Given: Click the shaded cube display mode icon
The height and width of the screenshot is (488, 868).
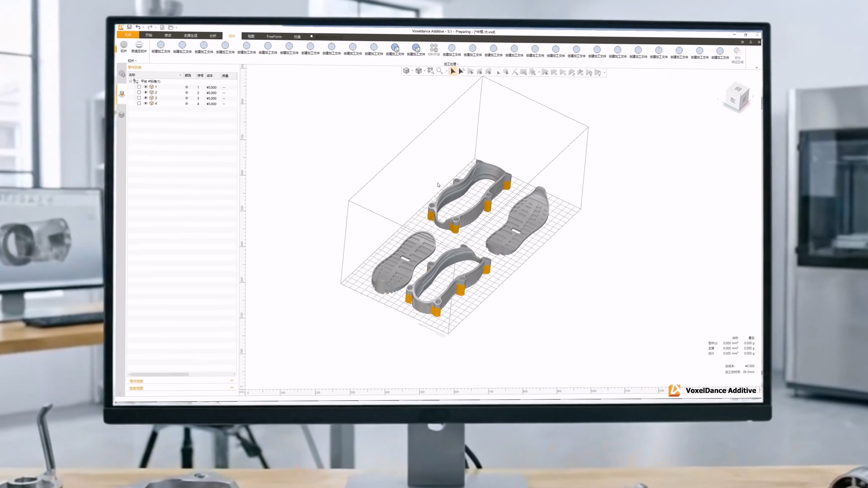Looking at the screenshot, I should coord(406,71).
